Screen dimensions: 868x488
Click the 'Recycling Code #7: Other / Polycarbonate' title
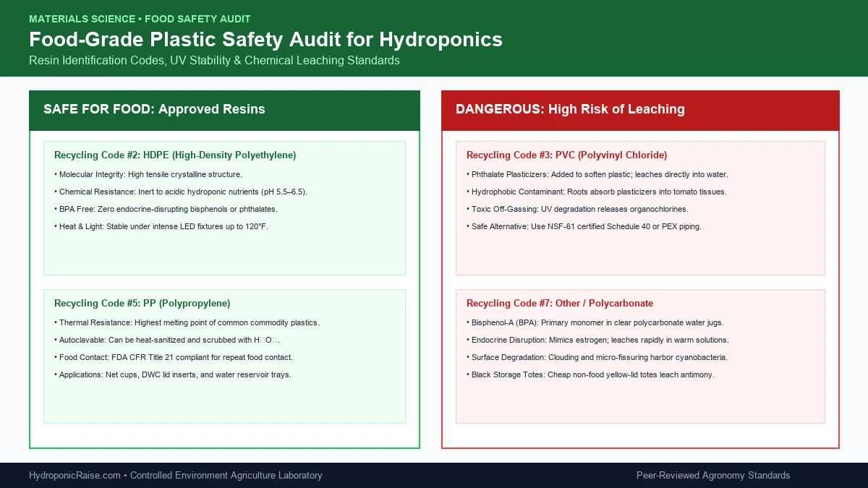(x=560, y=303)
